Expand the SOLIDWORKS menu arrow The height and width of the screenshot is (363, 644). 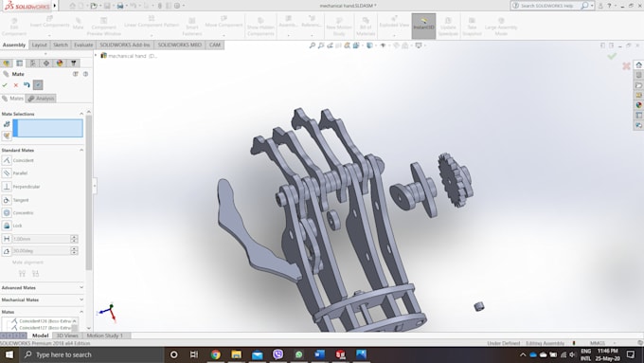55,6
